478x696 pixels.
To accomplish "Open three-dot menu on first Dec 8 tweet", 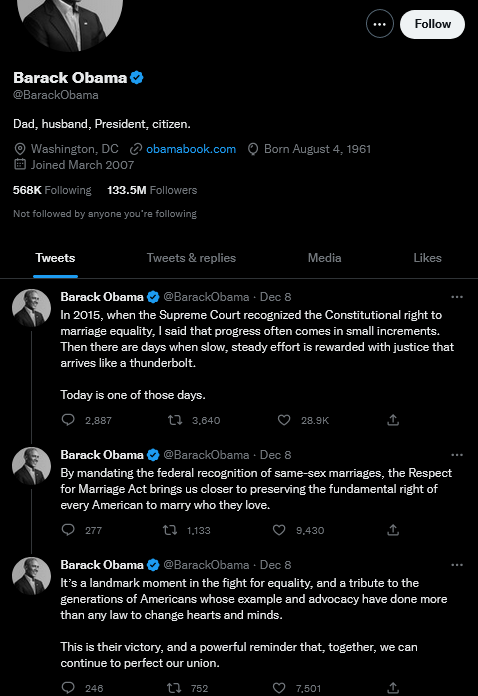I will coord(457,297).
